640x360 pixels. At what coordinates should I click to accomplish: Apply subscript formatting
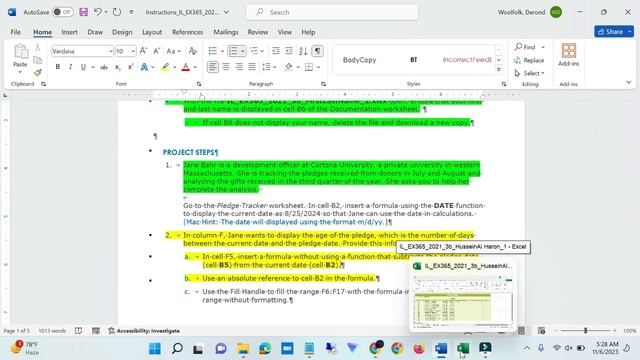(x=118, y=67)
